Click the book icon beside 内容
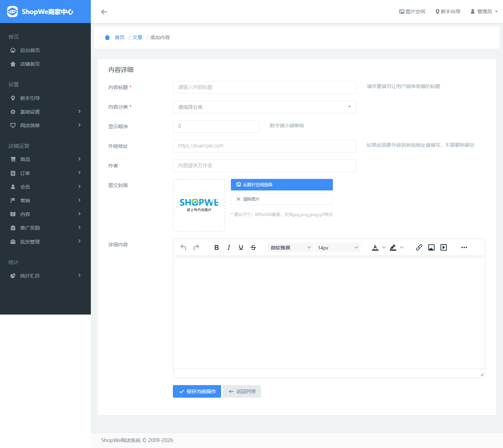 click(13, 214)
